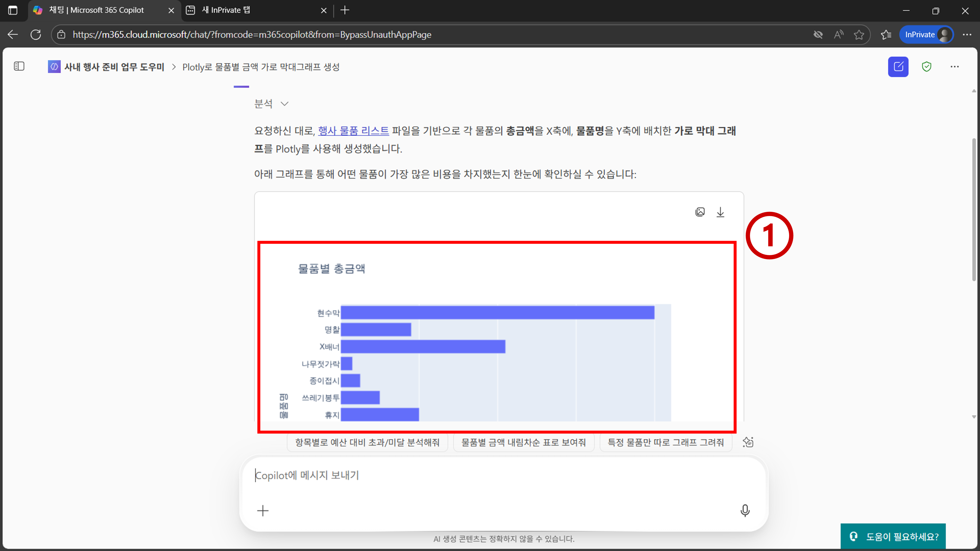Download the chart with arrow icon
Screen dimensions: 980x551
click(720, 212)
